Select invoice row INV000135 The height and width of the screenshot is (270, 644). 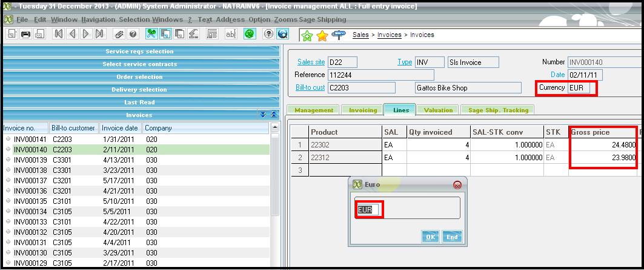pyautogui.click(x=136, y=201)
